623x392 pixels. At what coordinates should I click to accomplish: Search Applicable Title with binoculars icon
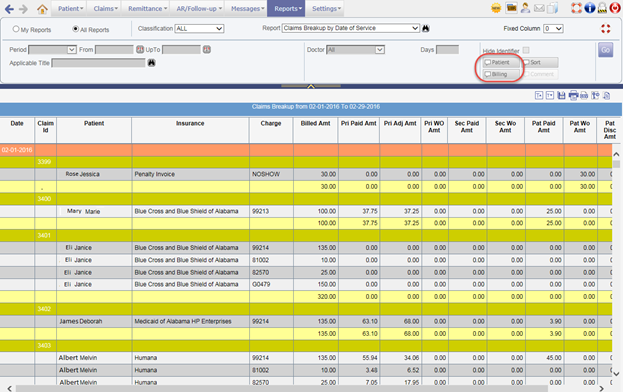click(151, 63)
